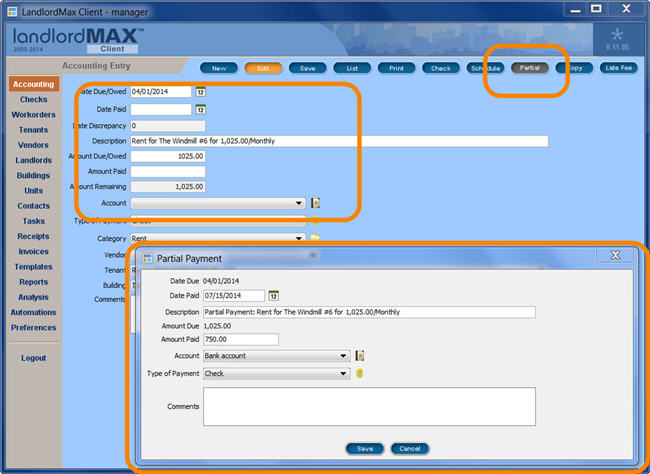Viewport: 650px width, 474px height.
Task: Open Receipts in sidebar
Action: click(x=34, y=236)
